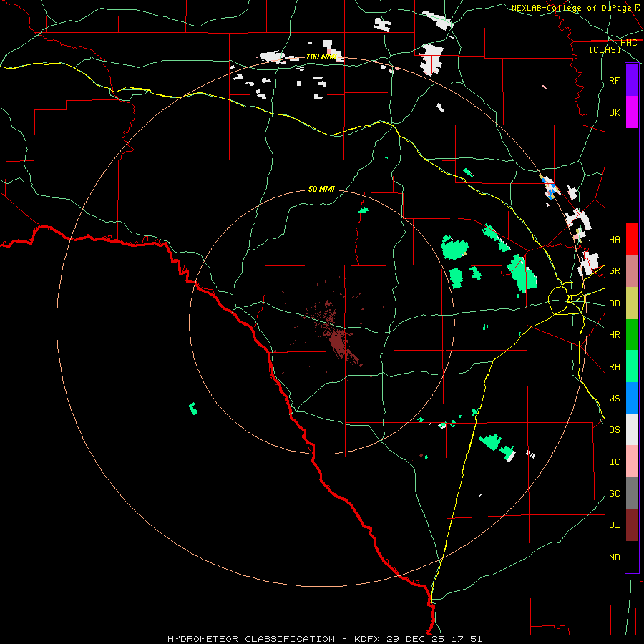Click the HA red legend swatch

pyautogui.click(x=632, y=239)
